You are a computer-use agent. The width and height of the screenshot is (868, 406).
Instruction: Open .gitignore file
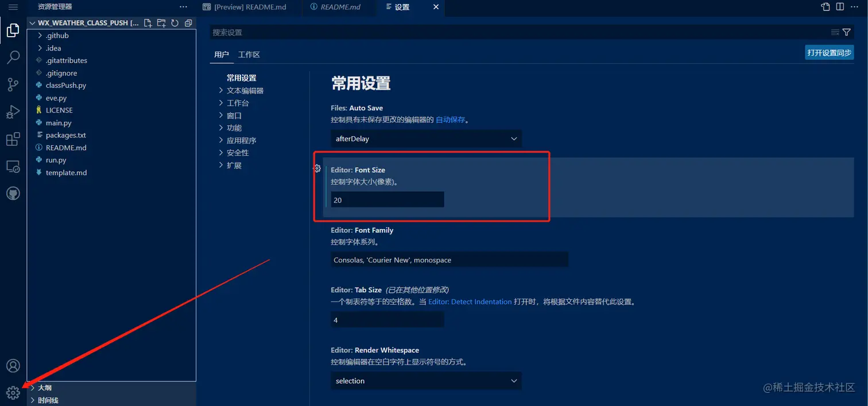(61, 73)
